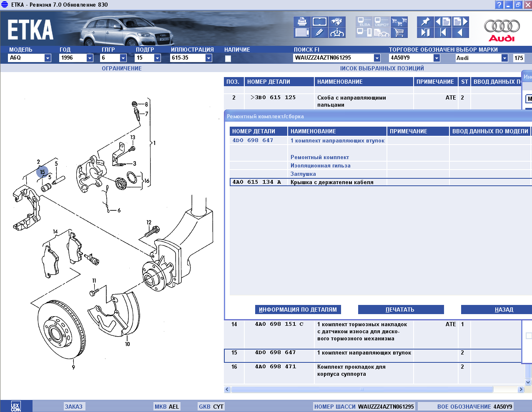Click the ПЕЧАТАТЬ button
The width and height of the screenshot is (532, 412).
[401, 310]
